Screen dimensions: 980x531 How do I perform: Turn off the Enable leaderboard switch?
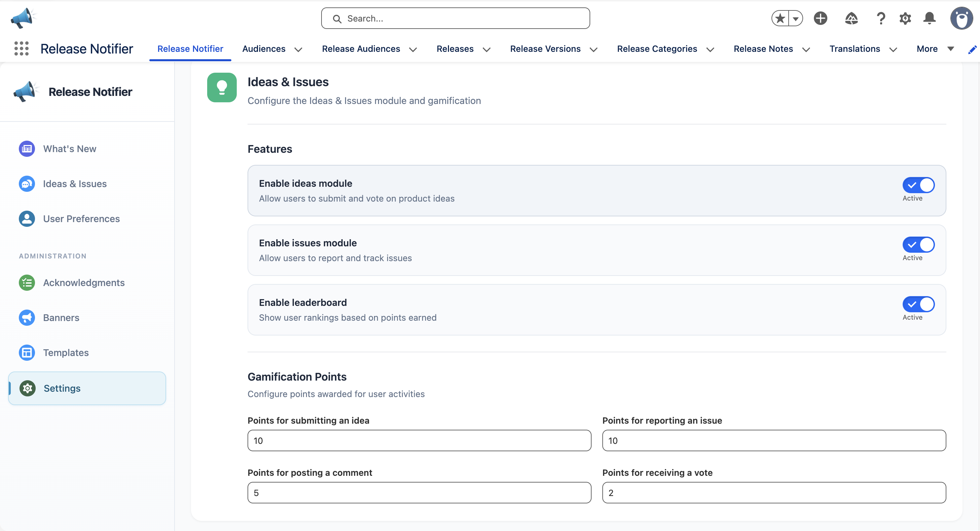point(918,305)
